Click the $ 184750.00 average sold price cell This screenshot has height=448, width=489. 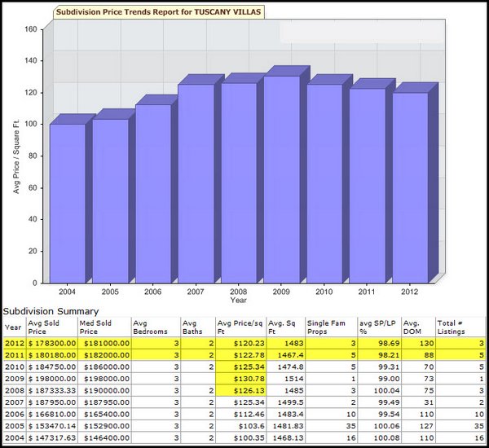[52, 367]
